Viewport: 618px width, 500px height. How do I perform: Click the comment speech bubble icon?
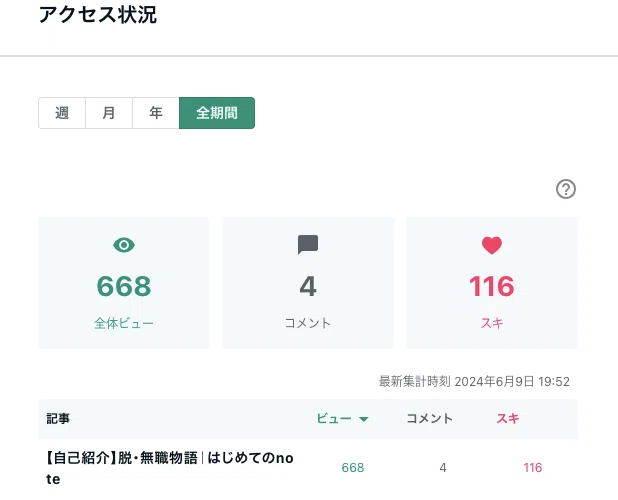[x=308, y=245]
